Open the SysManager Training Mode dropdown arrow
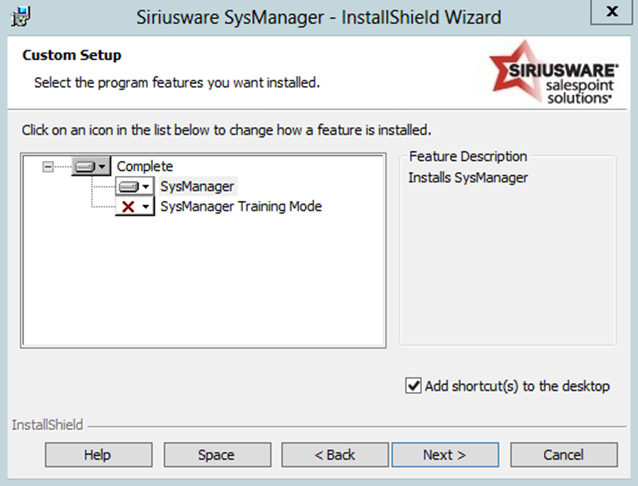This screenshot has height=486, width=638. click(x=146, y=207)
